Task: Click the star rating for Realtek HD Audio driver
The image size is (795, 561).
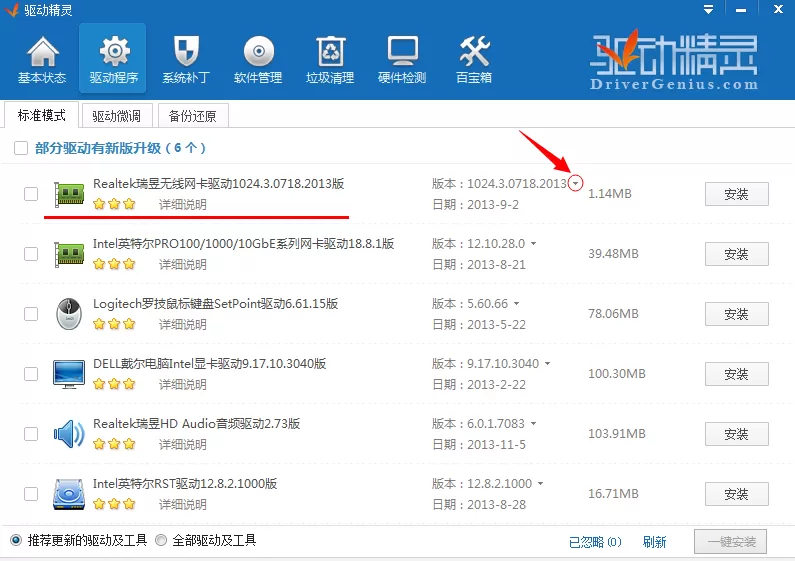Action: pyautogui.click(x=115, y=444)
